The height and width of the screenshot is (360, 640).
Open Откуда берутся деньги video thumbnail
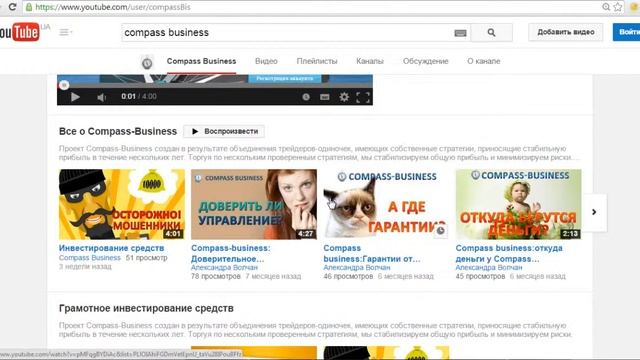[x=518, y=204]
